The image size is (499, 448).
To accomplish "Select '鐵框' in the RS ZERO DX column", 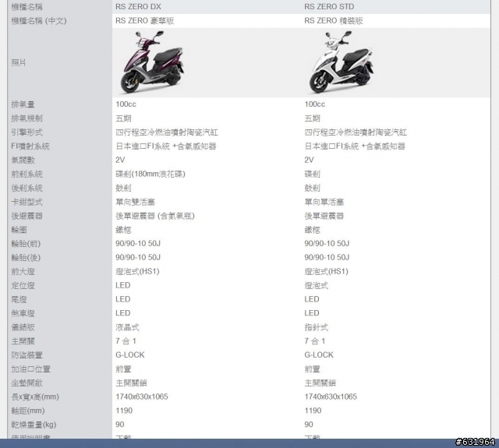I will coord(123,230).
